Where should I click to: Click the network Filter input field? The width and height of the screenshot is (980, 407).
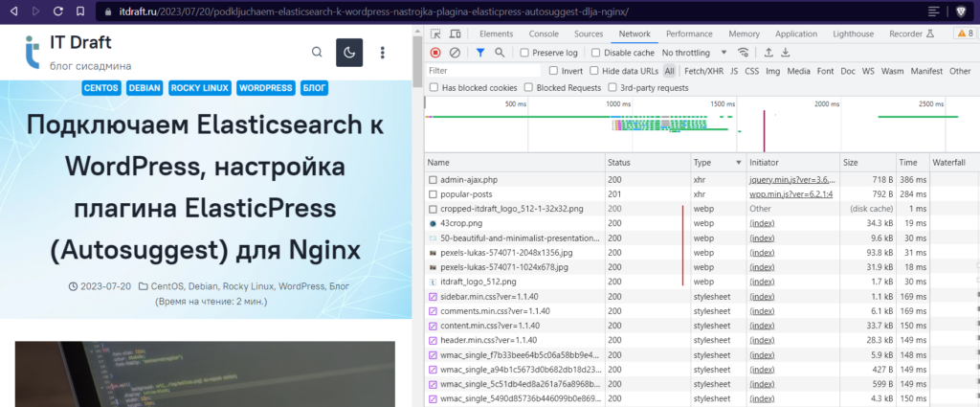(x=483, y=71)
